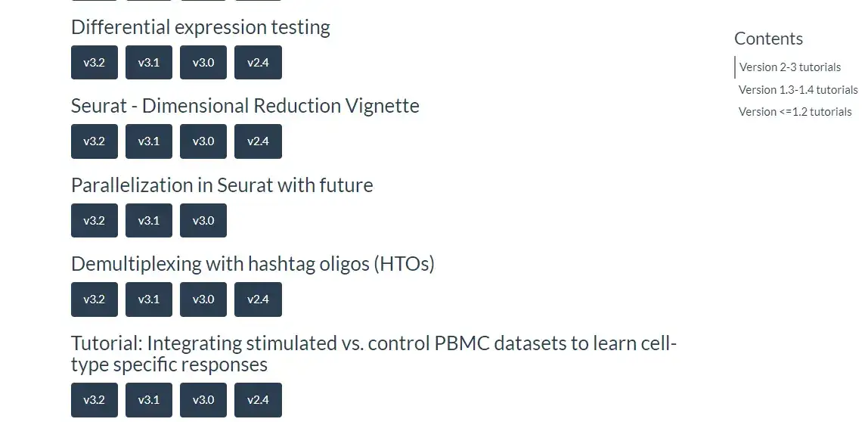This screenshot has height=422, width=868.
Task: Open v3.0 of Differential expression testing
Action: pyautogui.click(x=203, y=63)
